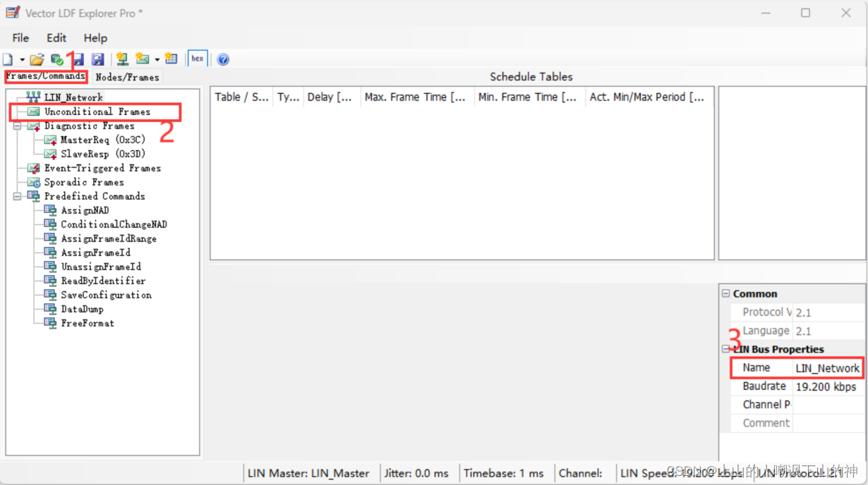Click the Event-Triggered Frames icon
The height and width of the screenshot is (485, 868).
[33, 168]
